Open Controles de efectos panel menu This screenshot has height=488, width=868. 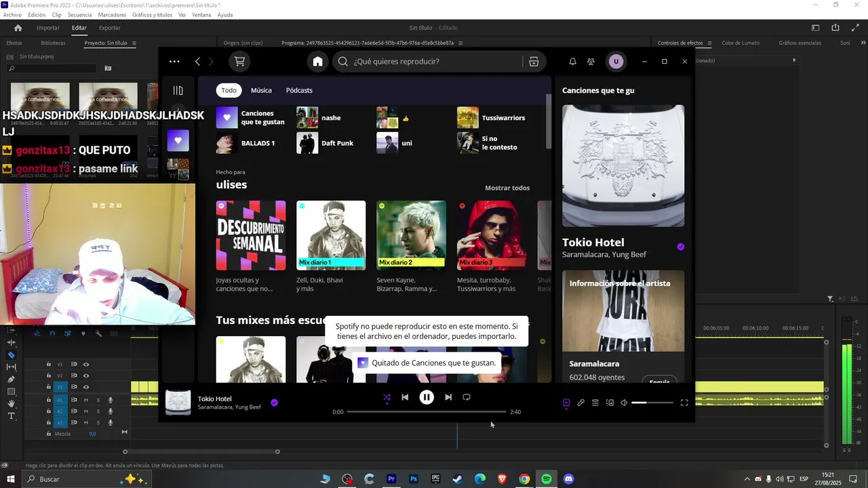(709, 43)
